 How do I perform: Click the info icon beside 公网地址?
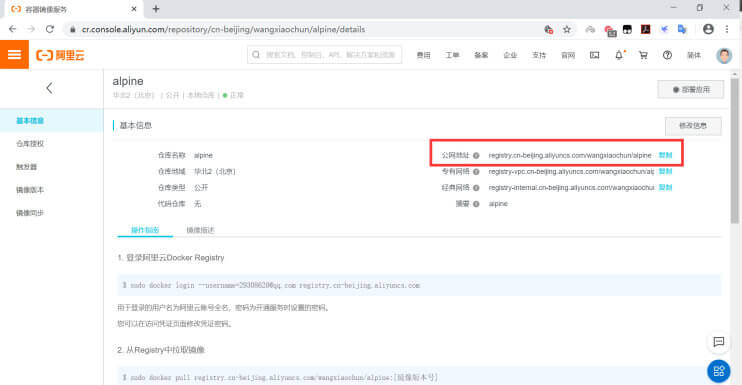coord(476,156)
